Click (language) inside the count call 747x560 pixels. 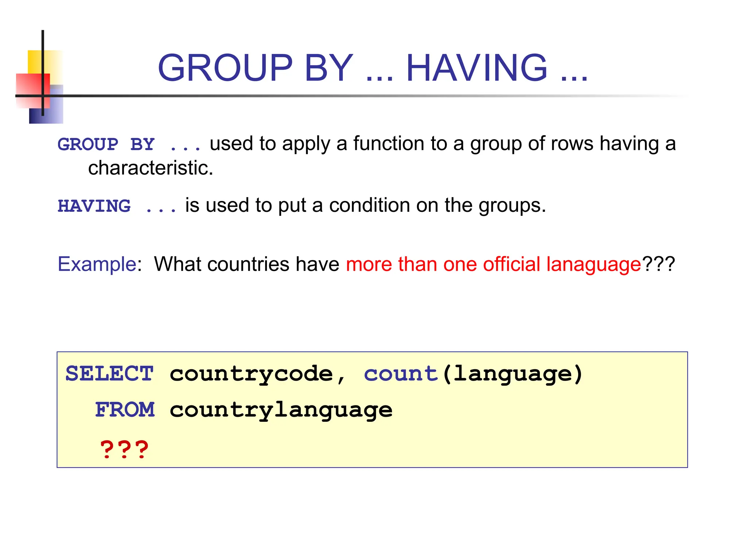[512, 374]
